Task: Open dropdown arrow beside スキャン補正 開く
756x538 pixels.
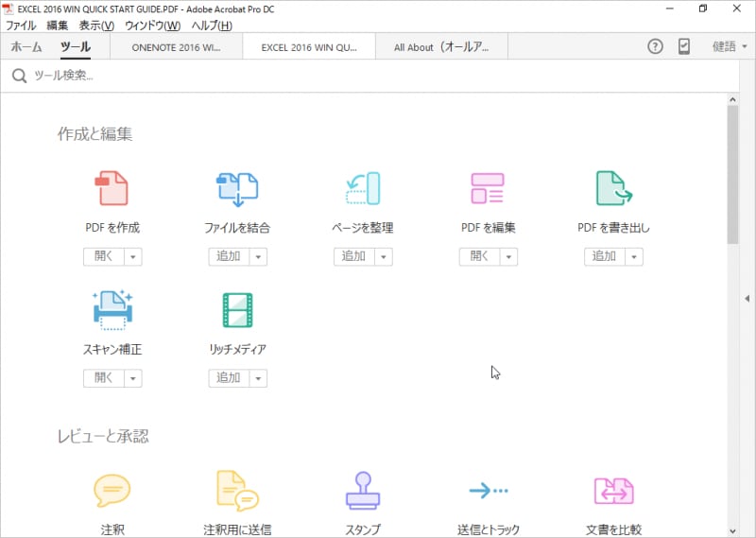Action: tap(133, 378)
